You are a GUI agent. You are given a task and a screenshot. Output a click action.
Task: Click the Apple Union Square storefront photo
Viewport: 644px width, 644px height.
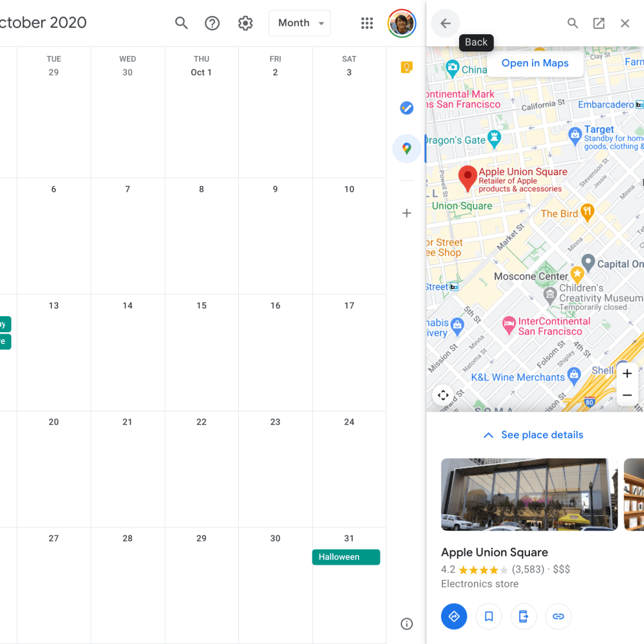(529, 495)
